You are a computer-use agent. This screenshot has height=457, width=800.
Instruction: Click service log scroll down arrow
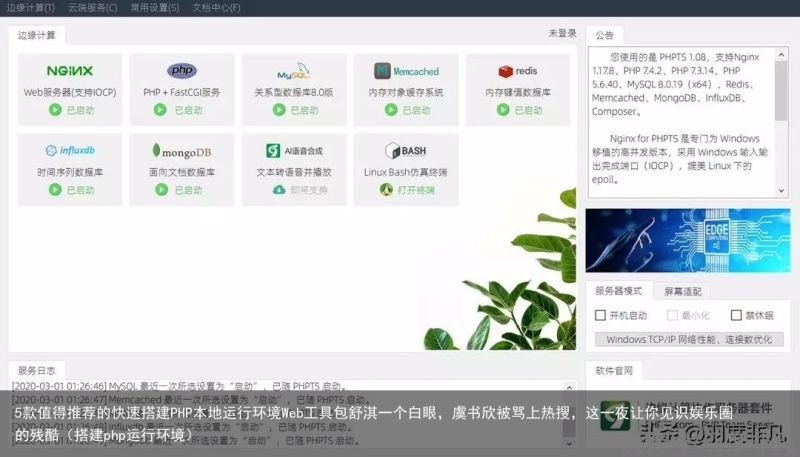[x=569, y=444]
